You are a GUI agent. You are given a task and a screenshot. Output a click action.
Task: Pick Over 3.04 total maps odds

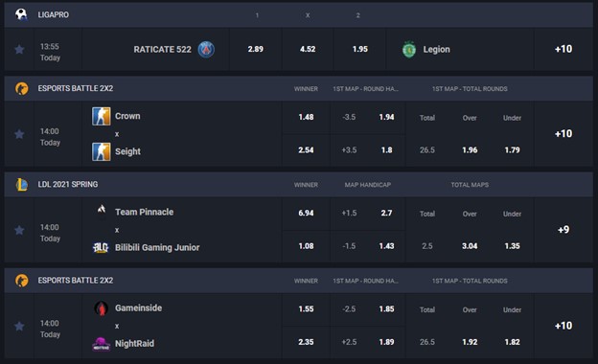470,246
